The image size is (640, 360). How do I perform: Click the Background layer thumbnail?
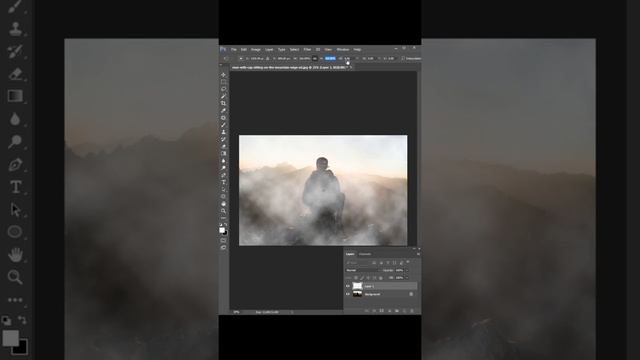(x=358, y=294)
